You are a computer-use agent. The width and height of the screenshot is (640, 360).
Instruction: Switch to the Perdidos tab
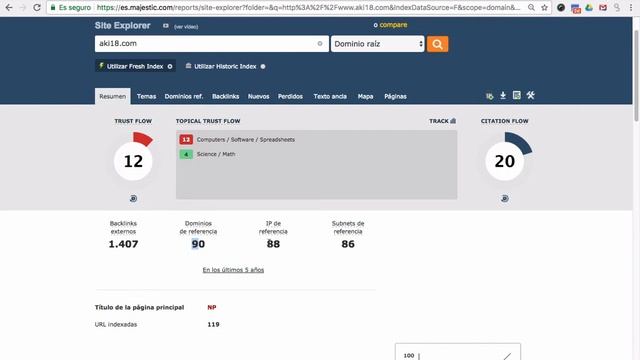[x=290, y=96]
